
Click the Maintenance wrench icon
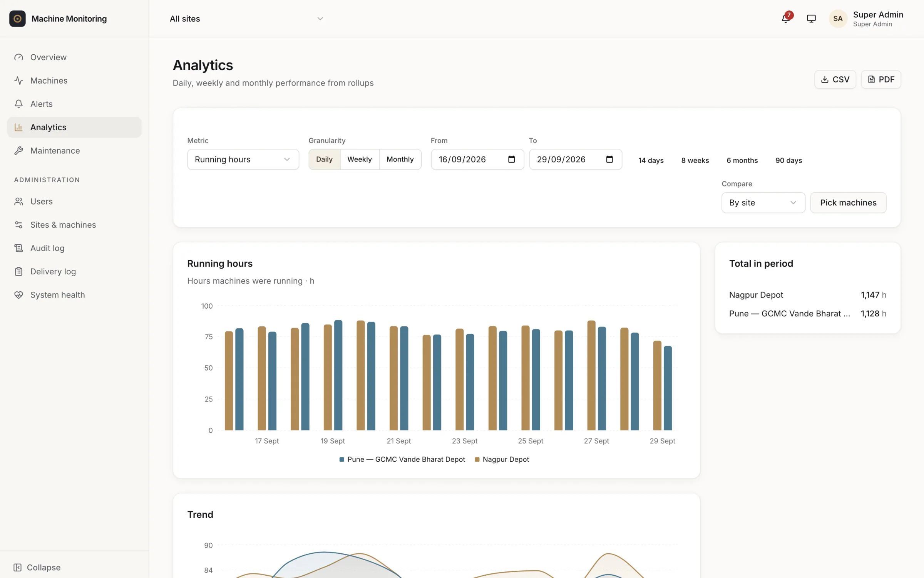(x=18, y=151)
